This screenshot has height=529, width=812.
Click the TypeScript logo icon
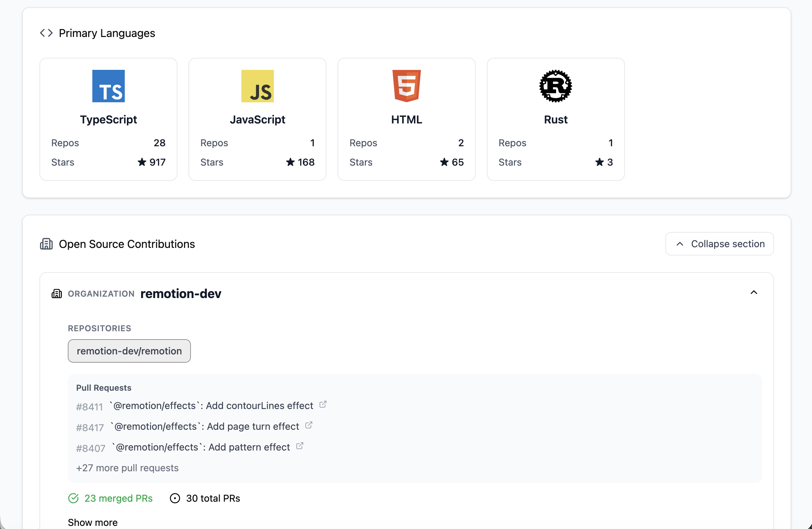point(108,86)
